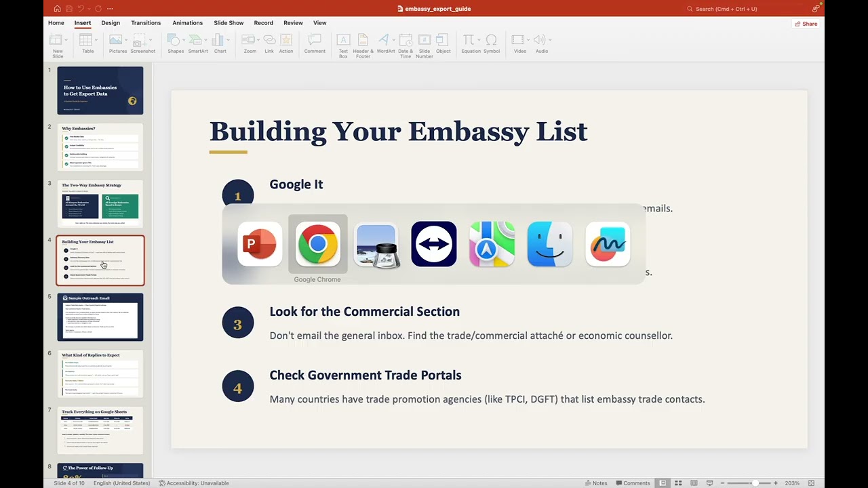
Task: Switch to Finder in app switcher
Action: (x=550, y=244)
